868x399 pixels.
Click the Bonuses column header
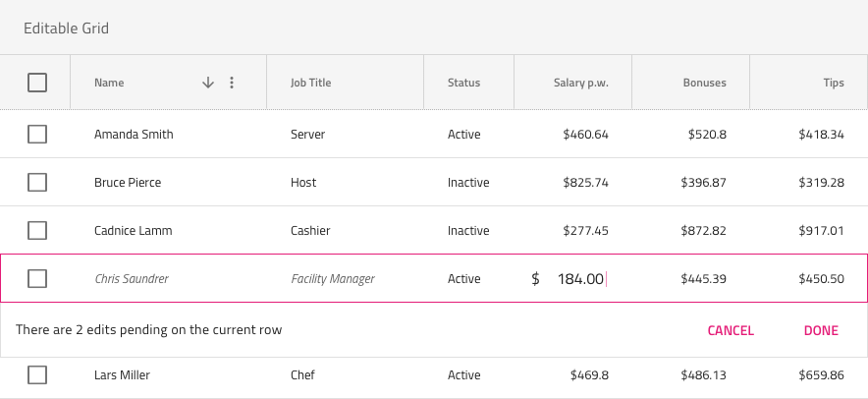(704, 83)
